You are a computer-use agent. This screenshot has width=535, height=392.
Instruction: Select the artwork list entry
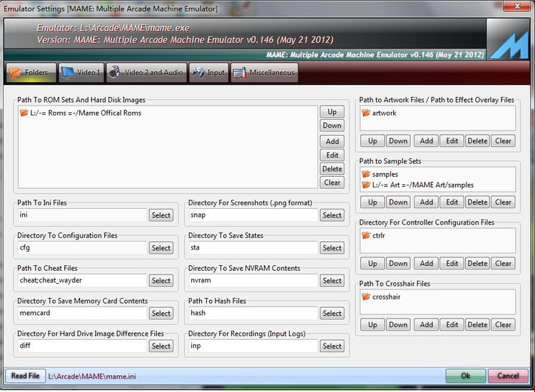pyautogui.click(x=384, y=113)
